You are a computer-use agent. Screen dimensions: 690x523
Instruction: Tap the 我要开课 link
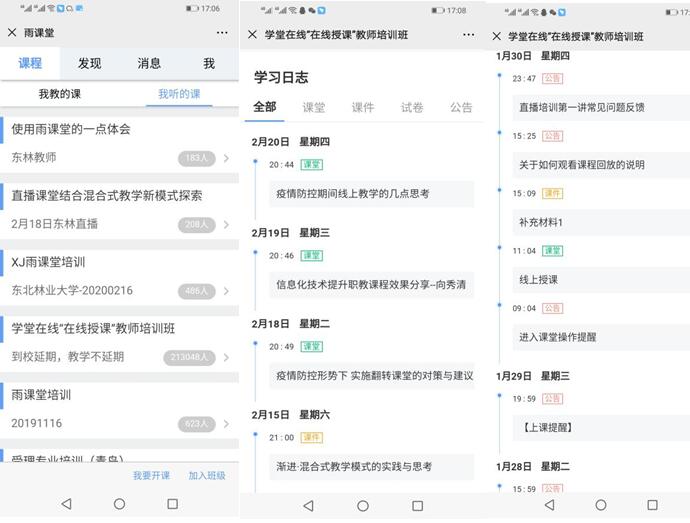[151, 476]
